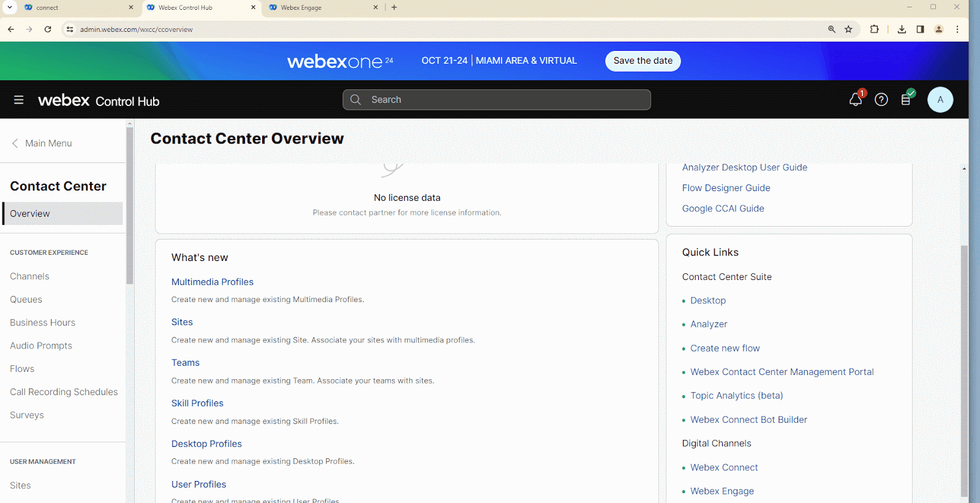Viewport: 980px width, 503px height.
Task: Open the tasks clipboard icon
Action: [907, 99]
